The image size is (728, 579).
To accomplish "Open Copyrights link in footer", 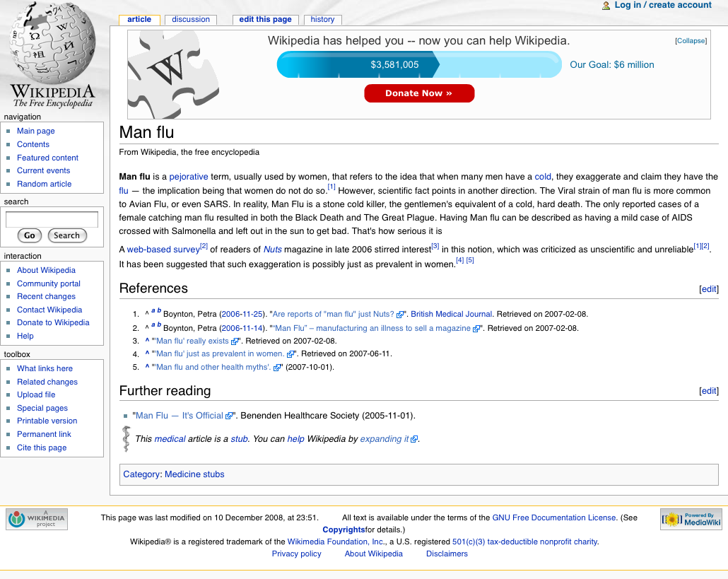I will pos(344,530).
